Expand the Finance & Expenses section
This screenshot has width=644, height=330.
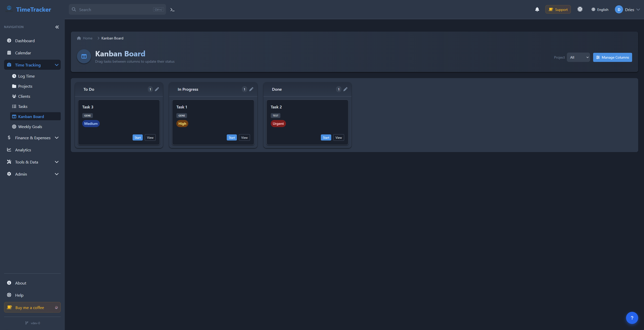[x=32, y=138]
